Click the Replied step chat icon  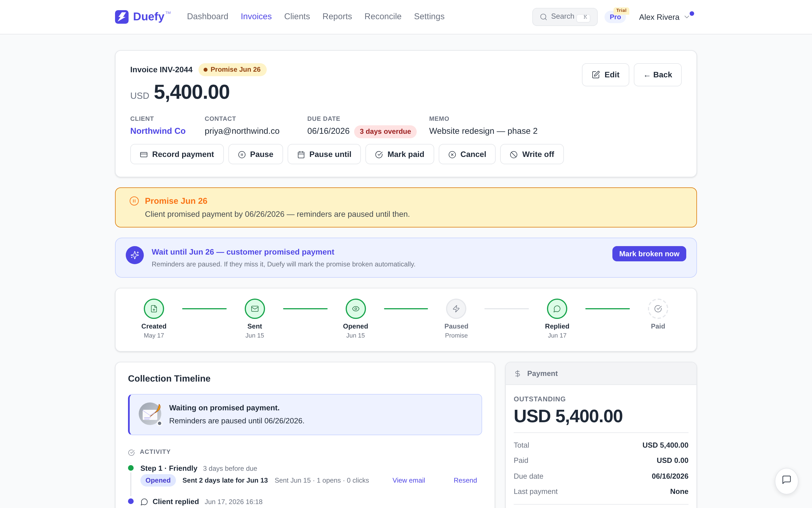pyautogui.click(x=557, y=309)
